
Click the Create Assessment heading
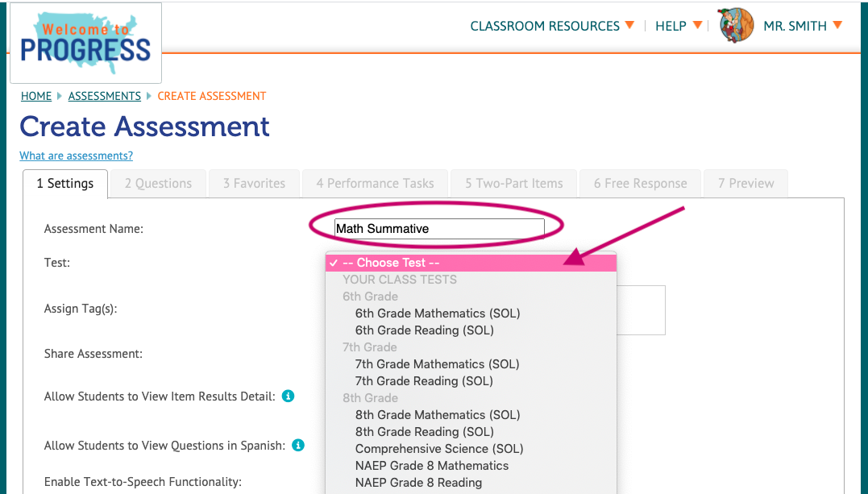144,127
